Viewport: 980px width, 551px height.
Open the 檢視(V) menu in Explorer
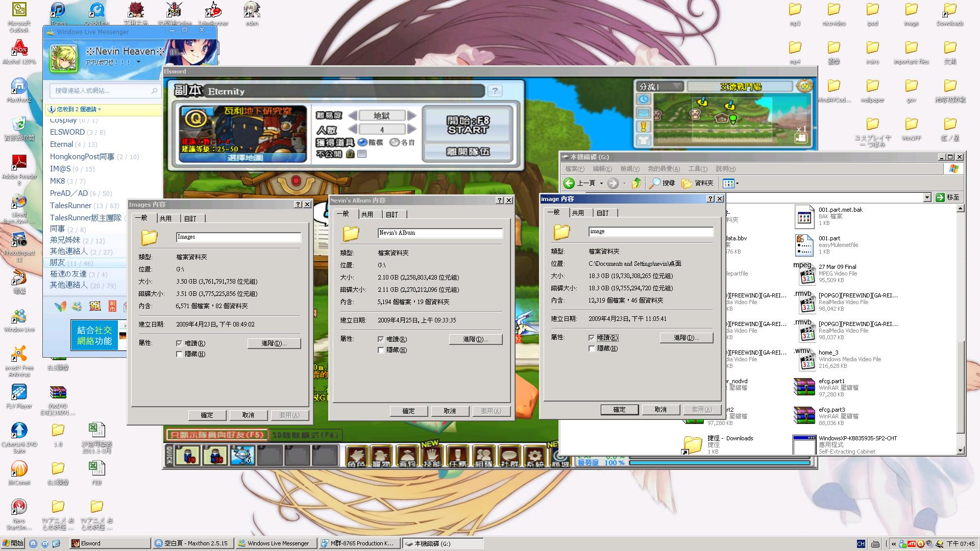coord(629,169)
